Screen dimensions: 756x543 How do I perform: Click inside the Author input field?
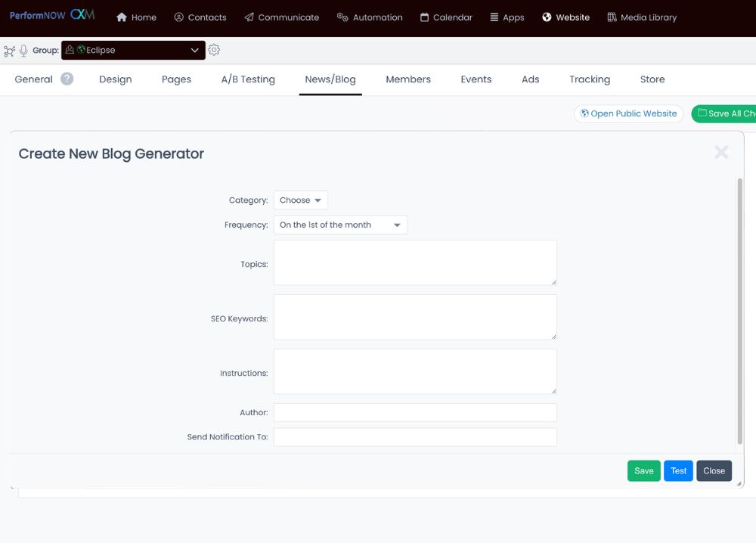click(415, 412)
